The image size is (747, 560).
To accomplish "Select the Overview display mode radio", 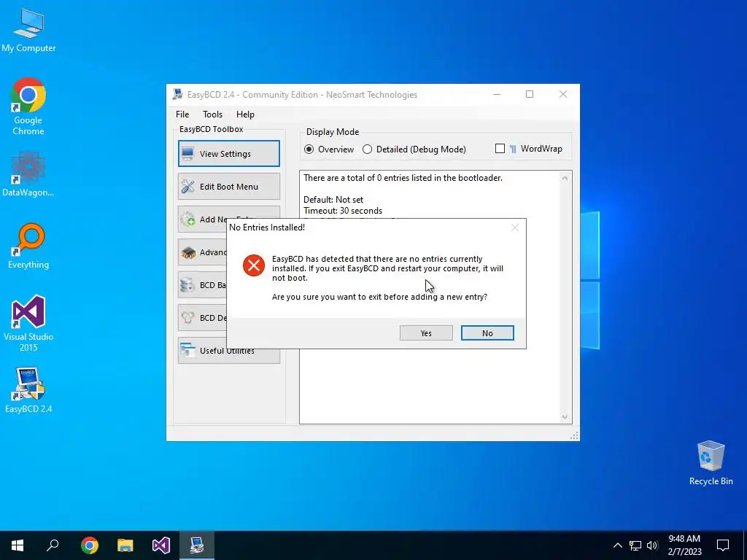I will pos(309,149).
